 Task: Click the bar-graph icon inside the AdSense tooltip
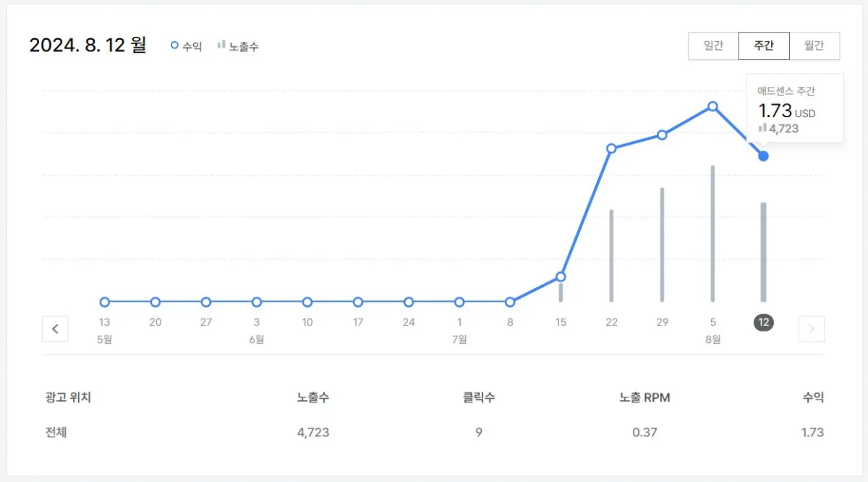click(x=761, y=128)
